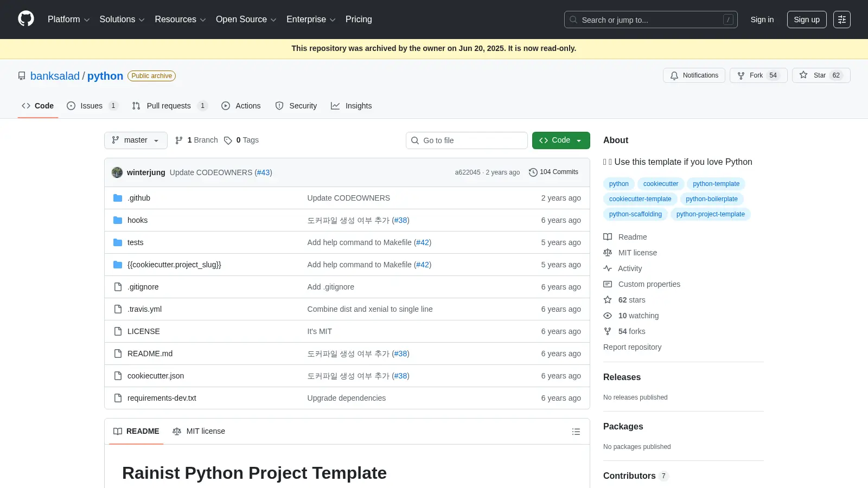Click the Sign in link
This screenshot has height=488, width=868.
762,20
